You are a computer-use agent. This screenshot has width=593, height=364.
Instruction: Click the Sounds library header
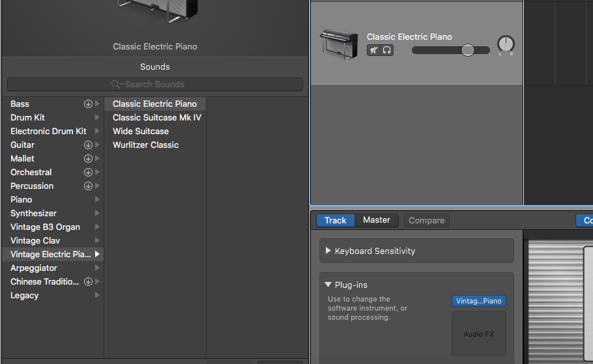[155, 66]
